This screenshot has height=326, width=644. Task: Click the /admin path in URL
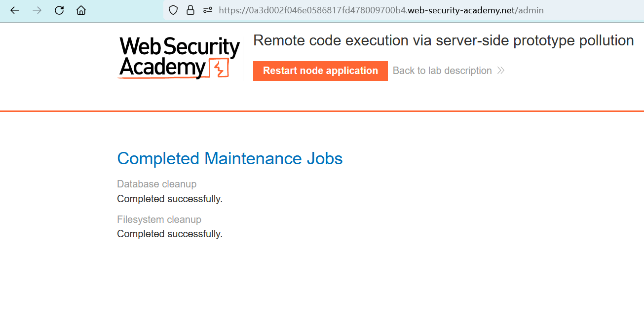529,10
